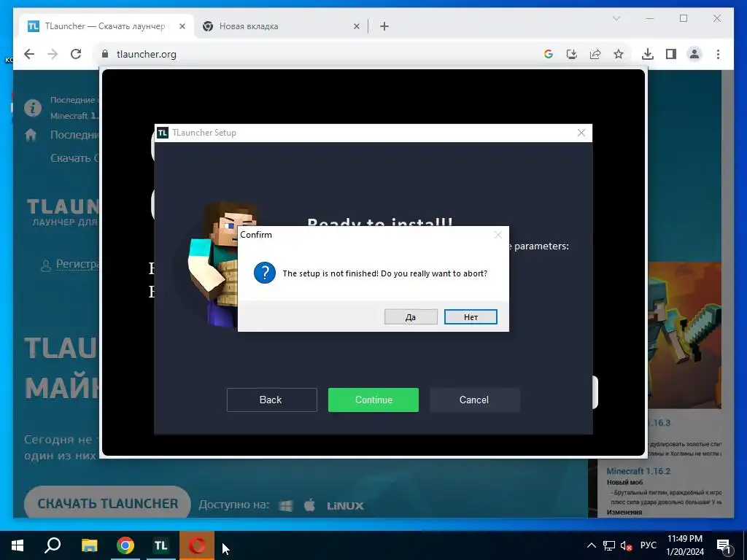The height and width of the screenshot is (560, 747).
Task: Open the tab search chevron in Chrome
Action: point(616,18)
